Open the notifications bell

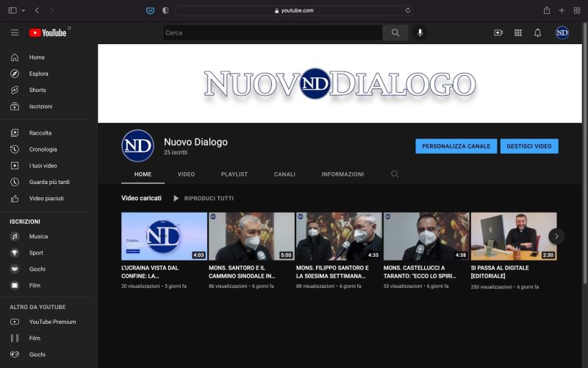coord(537,32)
